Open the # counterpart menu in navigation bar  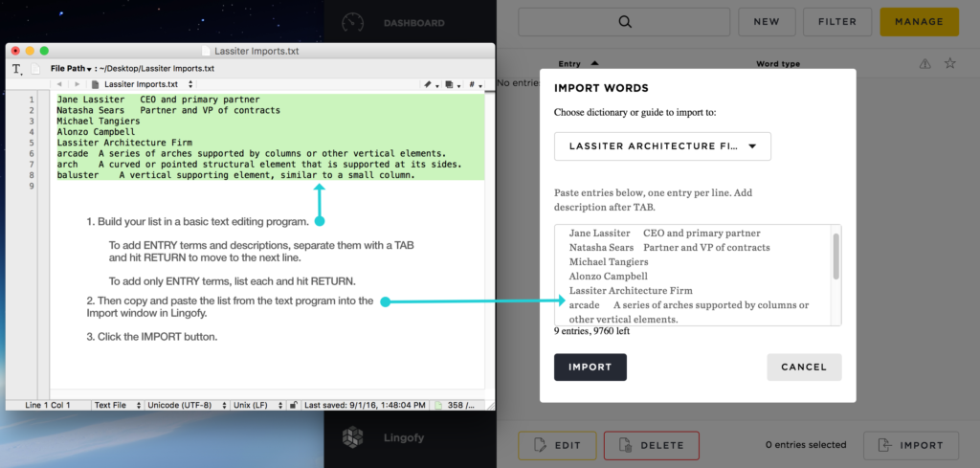(x=474, y=83)
